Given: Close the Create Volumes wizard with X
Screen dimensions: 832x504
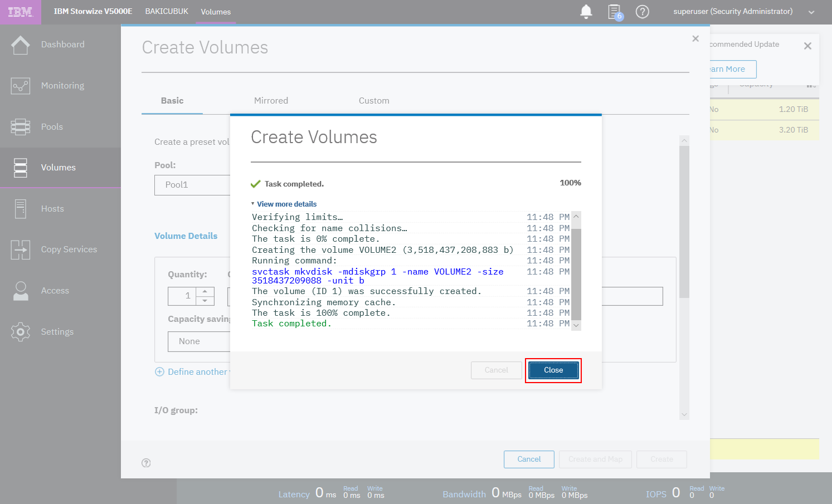Looking at the screenshot, I should (x=695, y=38).
